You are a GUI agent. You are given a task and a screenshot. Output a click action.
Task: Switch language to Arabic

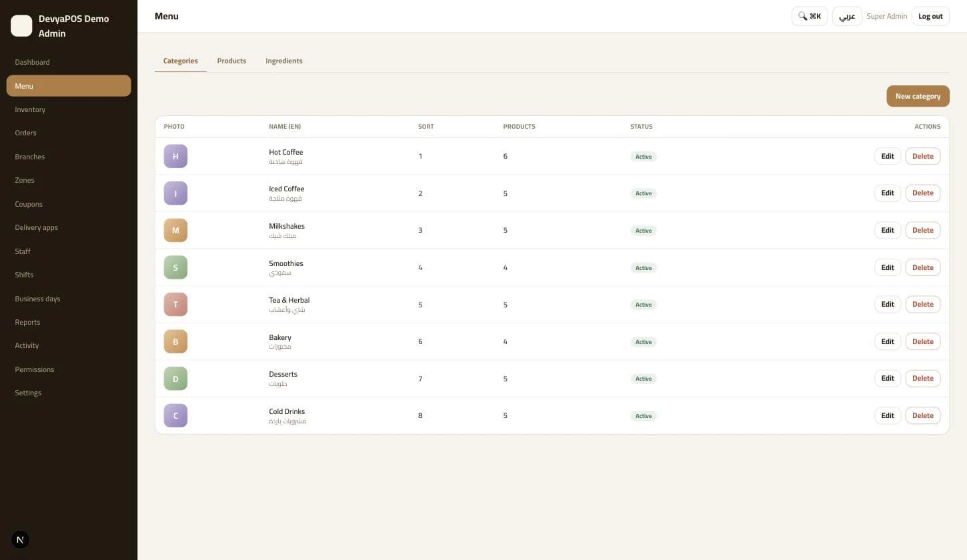pyautogui.click(x=847, y=16)
